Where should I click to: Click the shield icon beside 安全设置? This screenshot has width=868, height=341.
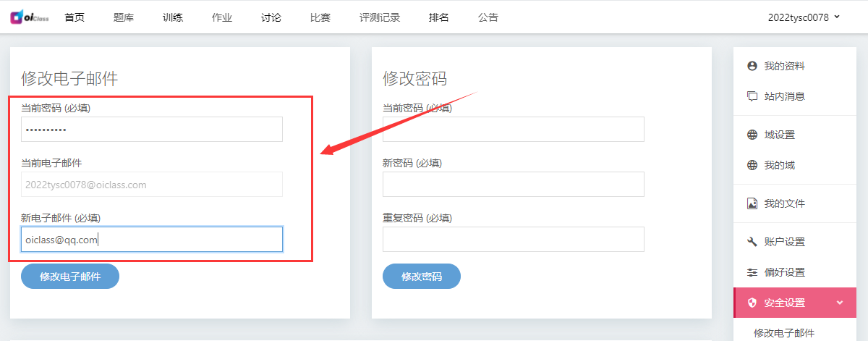[752, 303]
